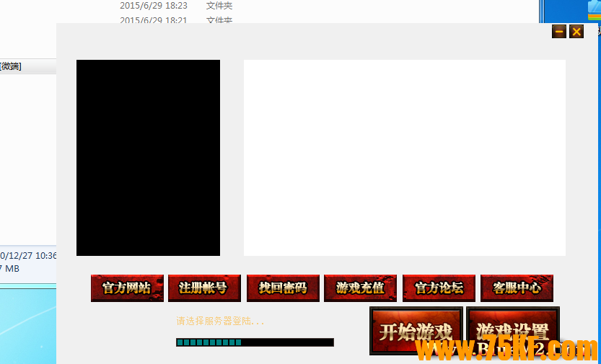The height and width of the screenshot is (364, 601).
Task: Click inside the black server list panel
Action: tap(148, 158)
